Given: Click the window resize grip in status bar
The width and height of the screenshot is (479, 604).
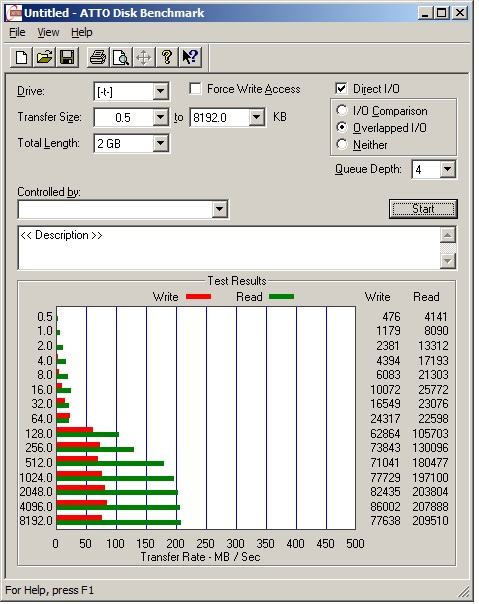Looking at the screenshot, I should click(466, 591).
